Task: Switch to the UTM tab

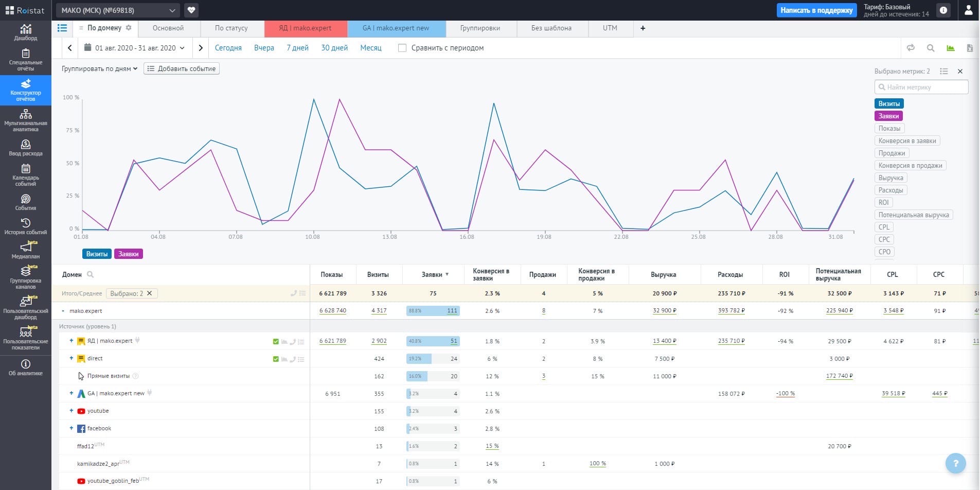Action: coord(610,28)
